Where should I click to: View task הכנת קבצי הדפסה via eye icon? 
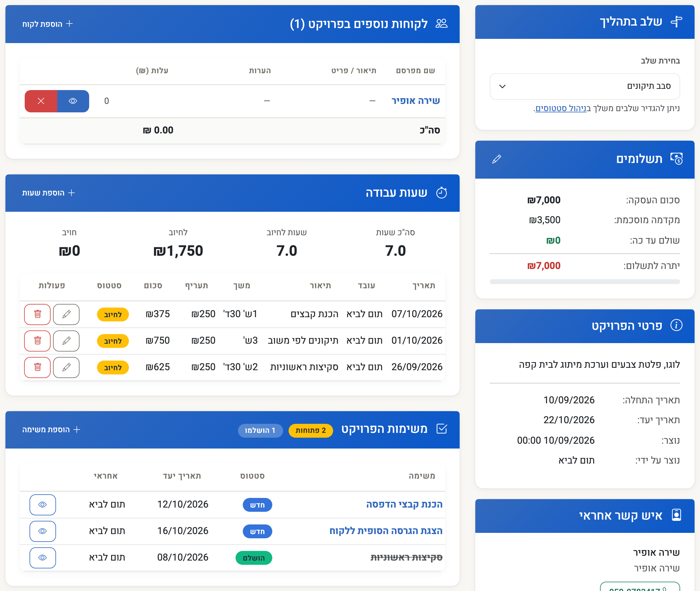click(x=42, y=505)
